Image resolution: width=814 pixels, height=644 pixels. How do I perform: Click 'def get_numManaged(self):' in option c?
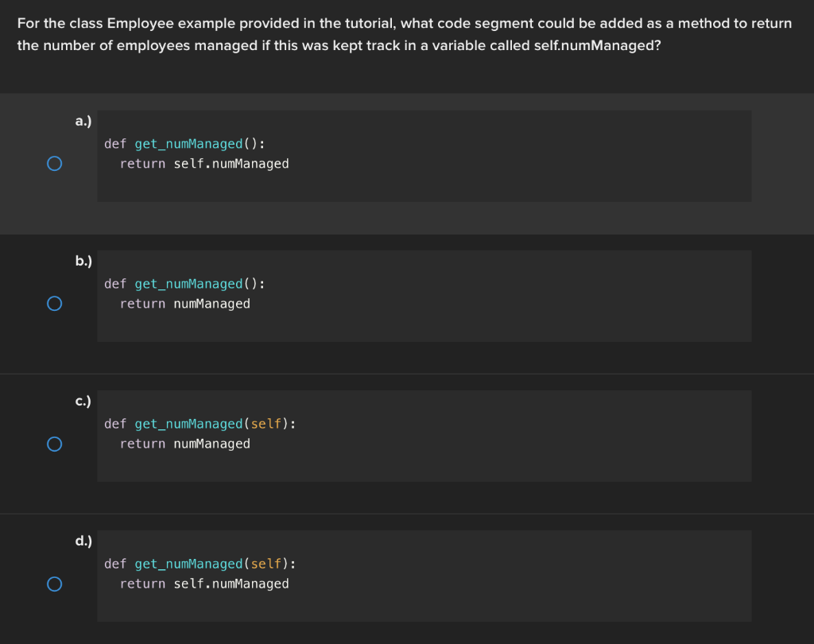pos(200,424)
